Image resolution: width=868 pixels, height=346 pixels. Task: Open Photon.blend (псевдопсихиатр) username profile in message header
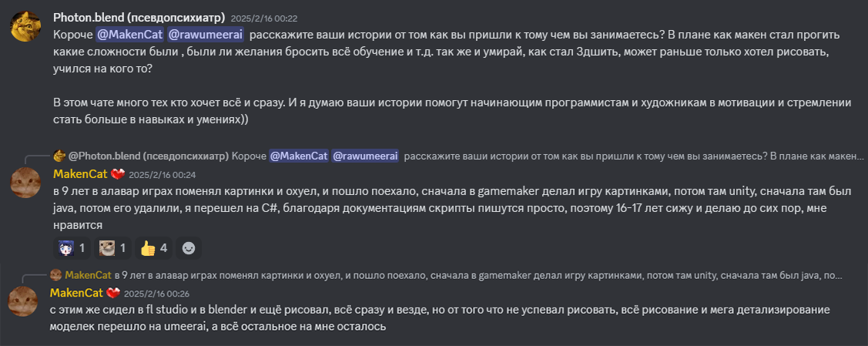click(139, 18)
